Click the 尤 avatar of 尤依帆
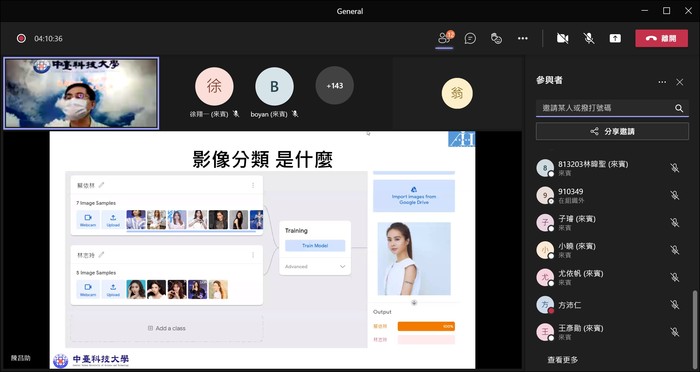This screenshot has width=700, height=372. coord(545,277)
